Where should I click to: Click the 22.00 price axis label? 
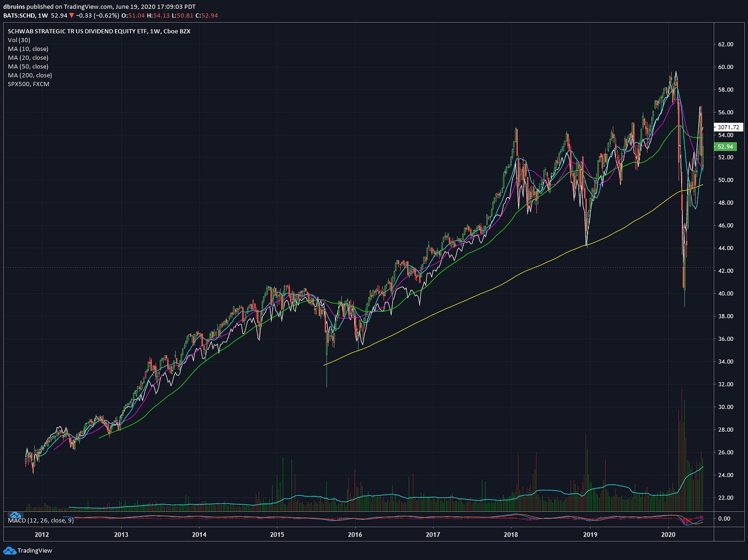tap(726, 498)
